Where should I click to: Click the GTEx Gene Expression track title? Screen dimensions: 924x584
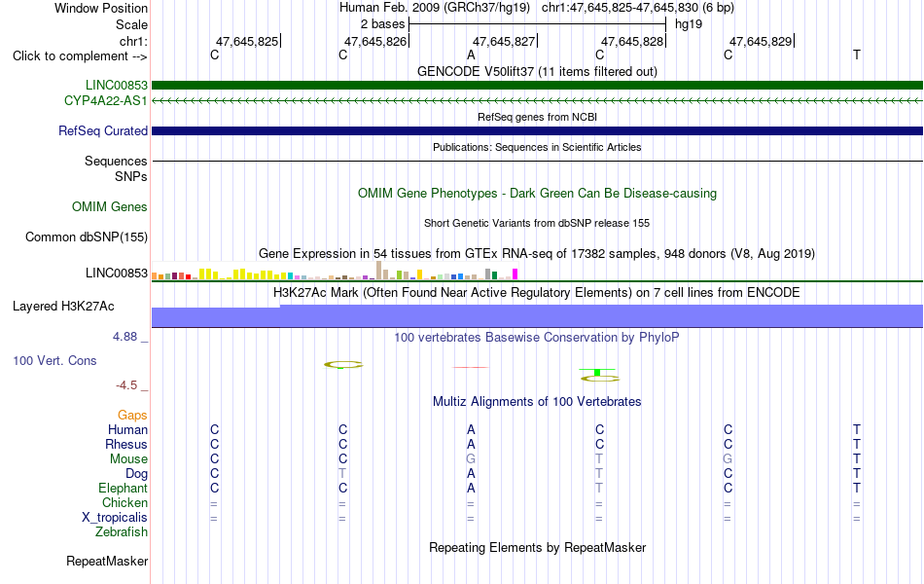(x=537, y=254)
